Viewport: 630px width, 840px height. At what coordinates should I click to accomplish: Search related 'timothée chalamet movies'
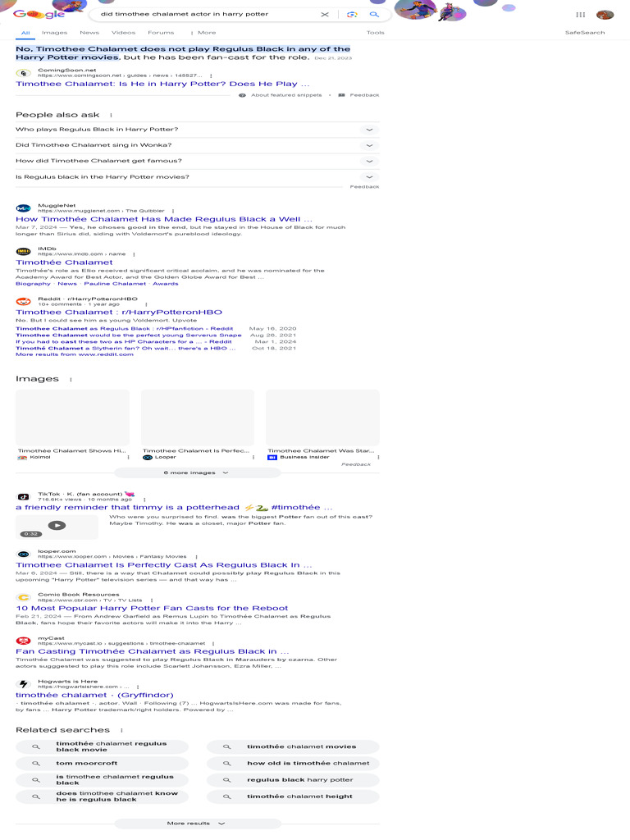click(293, 746)
